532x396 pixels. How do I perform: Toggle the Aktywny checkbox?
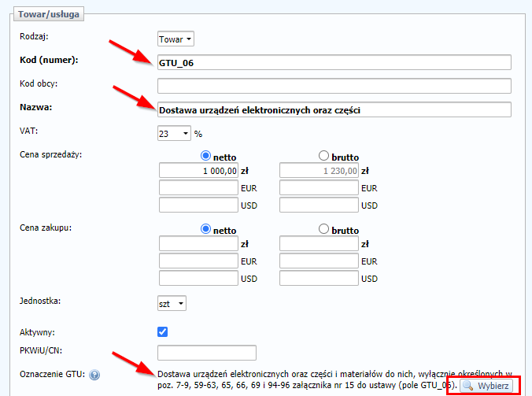click(x=163, y=331)
